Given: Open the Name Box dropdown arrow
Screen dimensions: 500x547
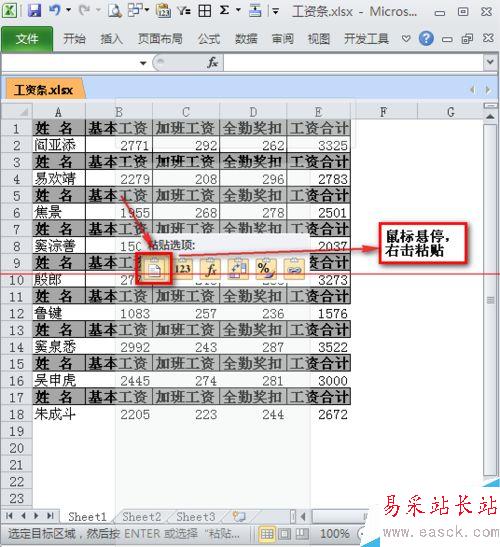Looking at the screenshot, I should [143, 63].
